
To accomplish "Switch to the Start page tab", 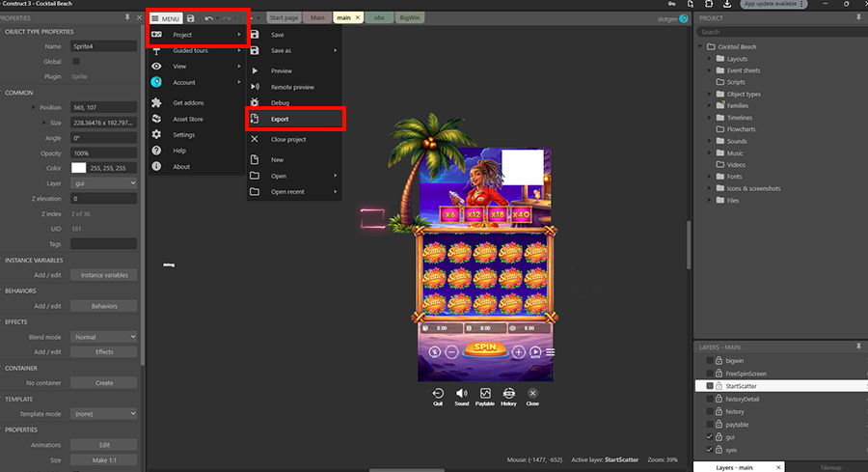I will [x=284, y=17].
